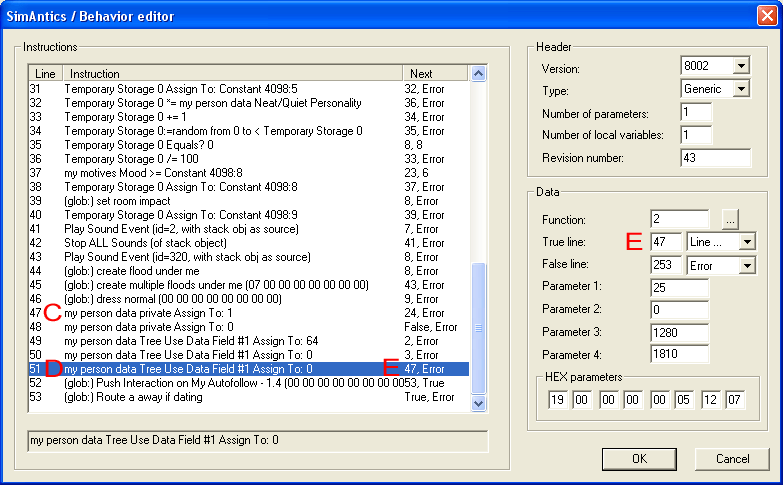
Task: Select line 47 person data private Assign To: 1
Action: click(x=249, y=313)
